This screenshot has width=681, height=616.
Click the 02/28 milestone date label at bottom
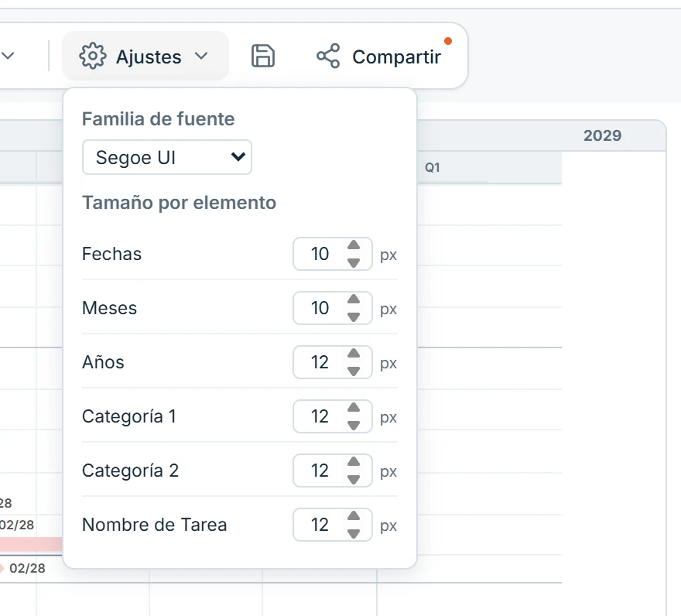point(27,568)
